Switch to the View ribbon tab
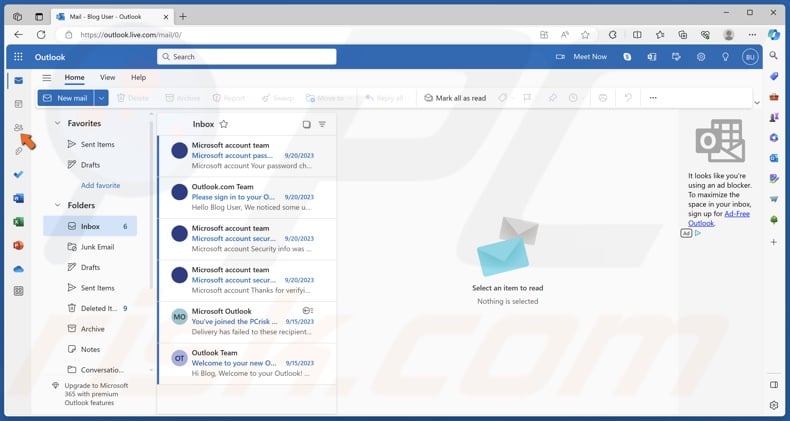 coord(107,78)
